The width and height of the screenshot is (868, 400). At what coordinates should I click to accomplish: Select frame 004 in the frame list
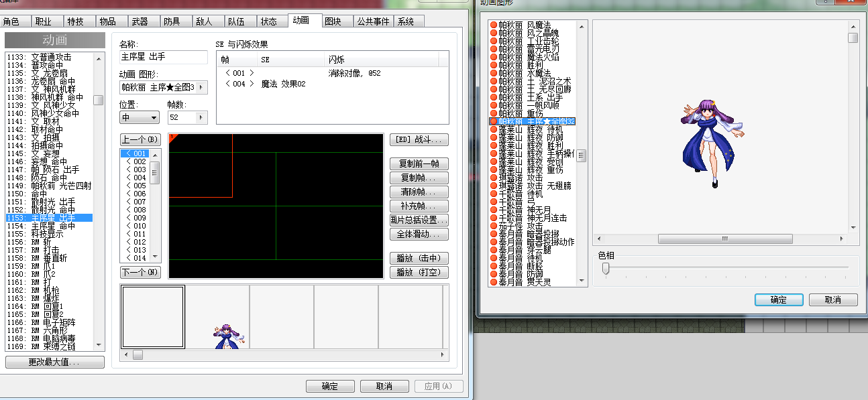[135, 178]
